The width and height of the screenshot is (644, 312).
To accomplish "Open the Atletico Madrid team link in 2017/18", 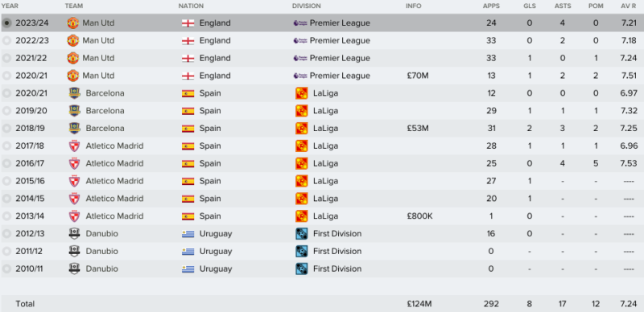I will point(114,146).
